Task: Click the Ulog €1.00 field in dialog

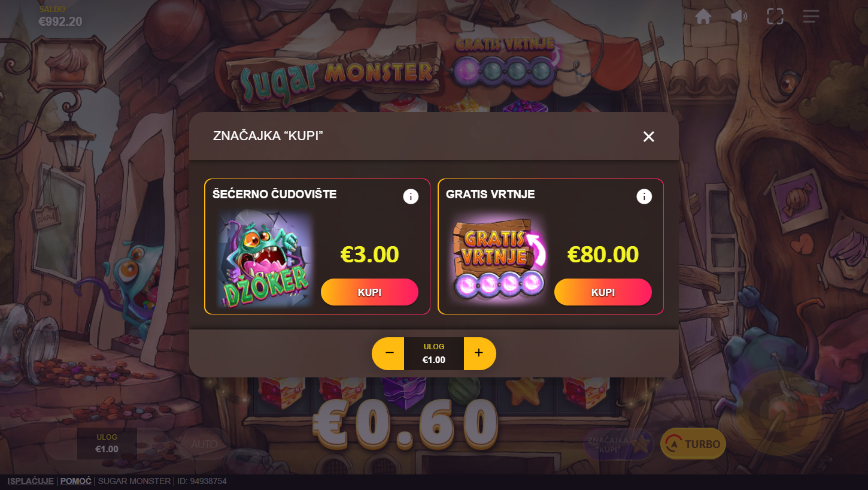Action: pyautogui.click(x=434, y=353)
